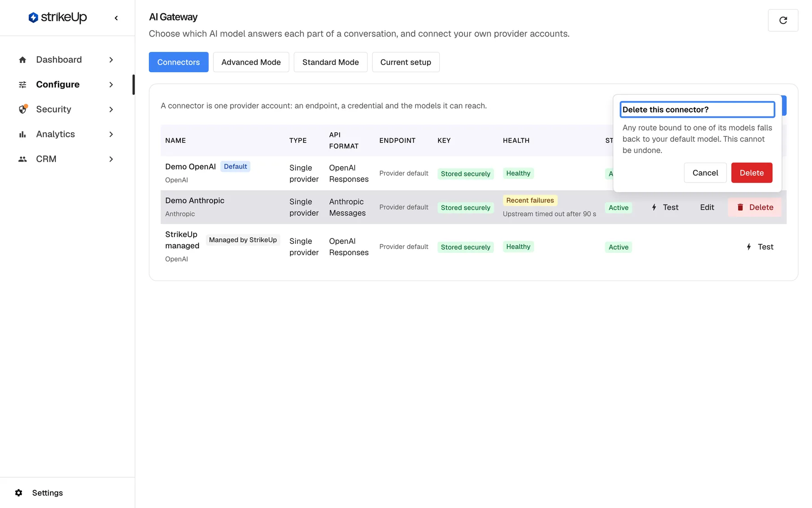Open the Current setup tab
The width and height of the screenshot is (812, 508).
(x=406, y=62)
